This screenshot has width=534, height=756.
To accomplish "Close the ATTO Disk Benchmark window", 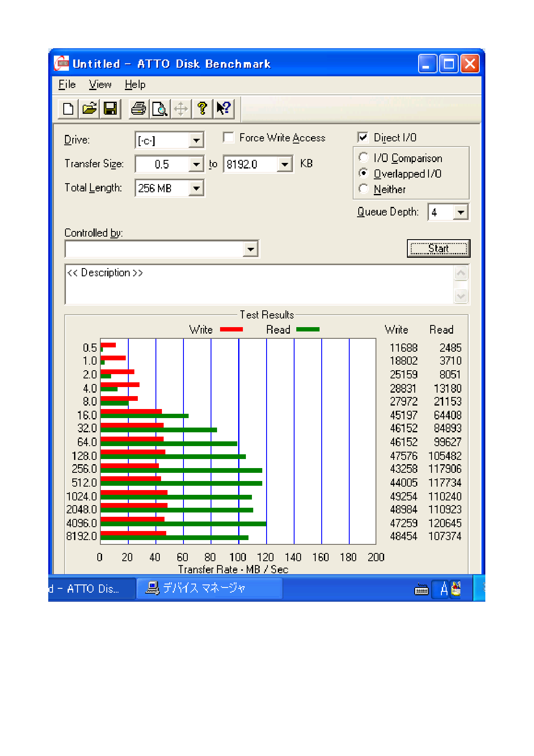I will click(470, 64).
